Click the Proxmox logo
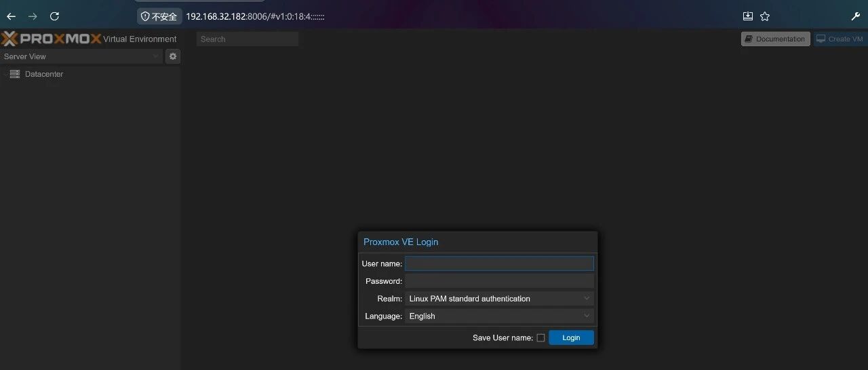Screen dimensions: 868x370 tap(51, 39)
